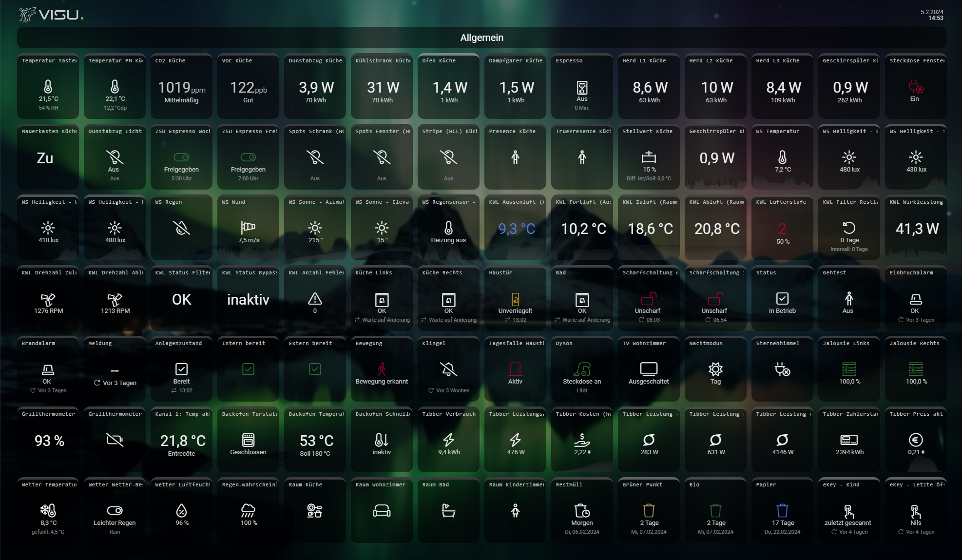The width and height of the screenshot is (962, 560).
Task: Click the Dyson Steckdose an icon
Action: [582, 369]
